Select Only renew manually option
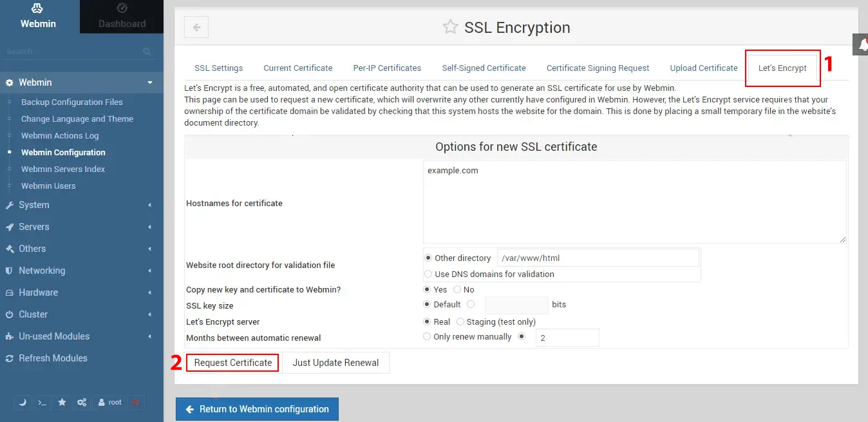The width and height of the screenshot is (868, 422). pos(427,336)
